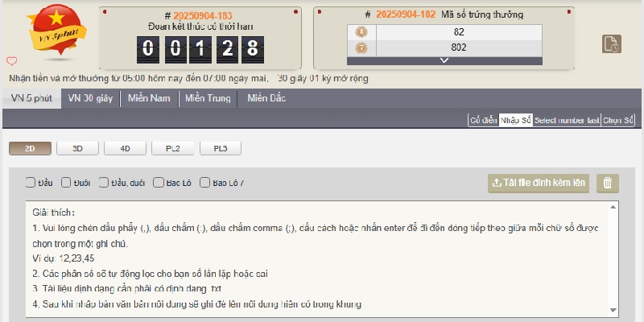Expand the winning numbers chevron

tap(444, 61)
